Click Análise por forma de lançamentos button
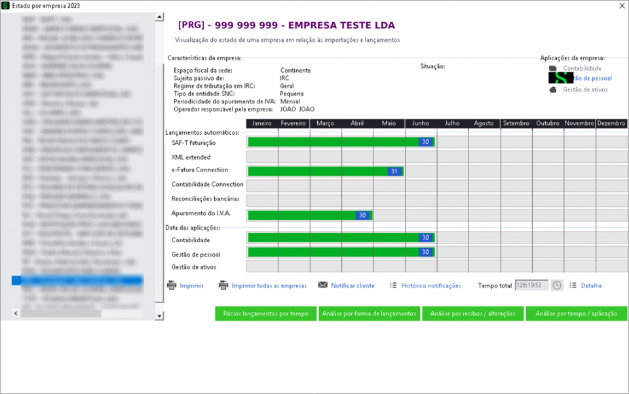The image size is (629, 394). [x=369, y=313]
